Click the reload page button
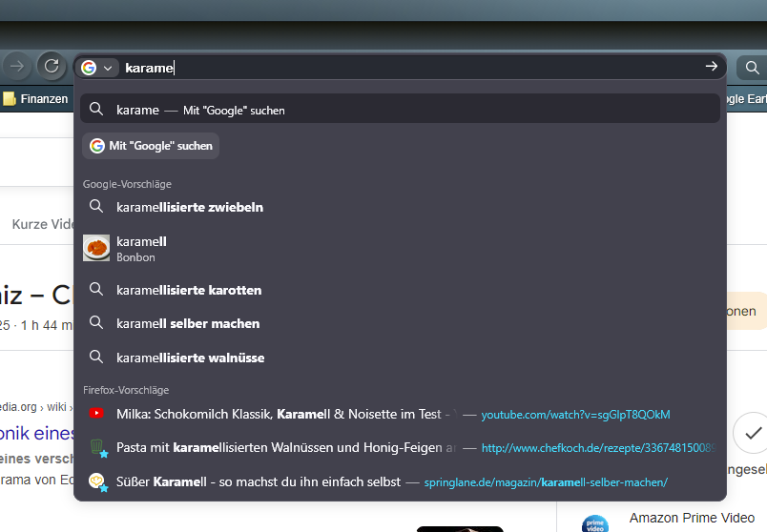Image resolution: width=767 pixels, height=532 pixels. 51,66
